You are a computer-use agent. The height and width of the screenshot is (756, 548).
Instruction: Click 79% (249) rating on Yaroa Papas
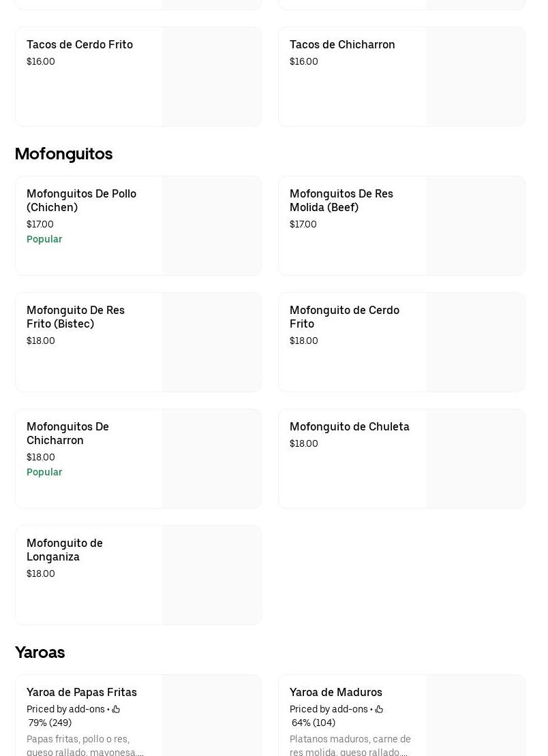pos(50,723)
